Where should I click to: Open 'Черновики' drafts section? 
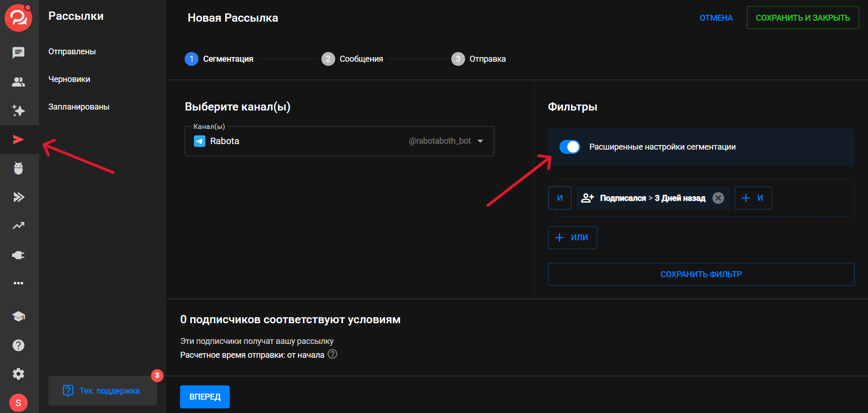pyautogui.click(x=69, y=79)
